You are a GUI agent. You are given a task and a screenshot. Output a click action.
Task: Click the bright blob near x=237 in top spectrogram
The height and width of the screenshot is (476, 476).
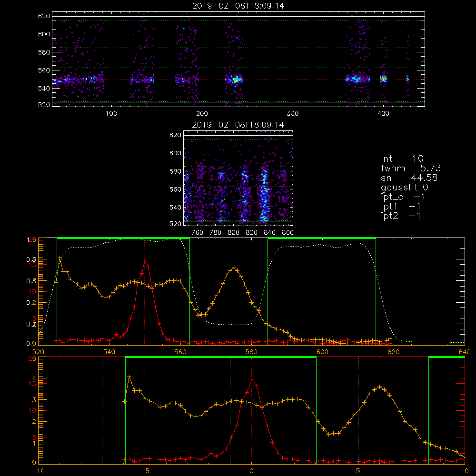[236, 80]
